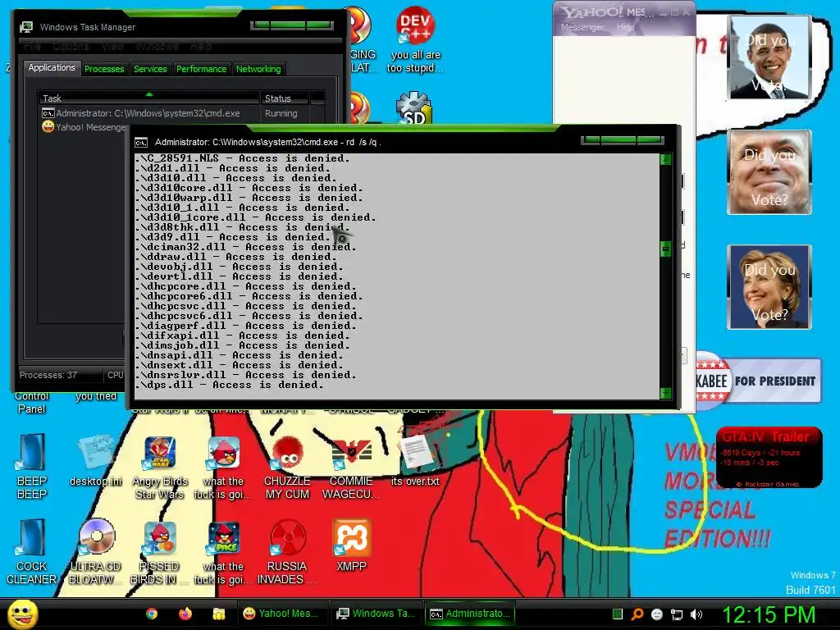The height and width of the screenshot is (630, 840).
Task: Switch to the Services tab
Action: pos(150,69)
